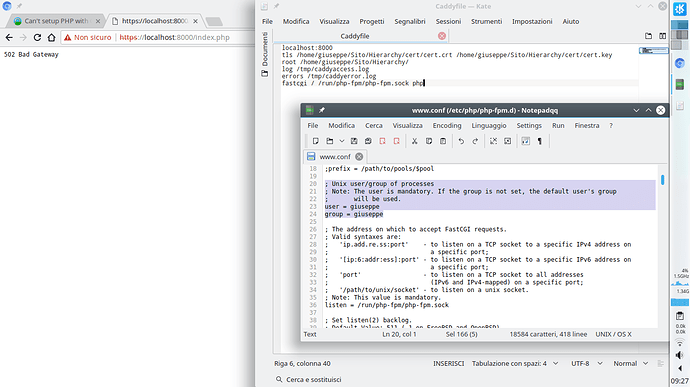
Task: Click second red Close All icon in Notepadqq
Action: tap(396, 141)
